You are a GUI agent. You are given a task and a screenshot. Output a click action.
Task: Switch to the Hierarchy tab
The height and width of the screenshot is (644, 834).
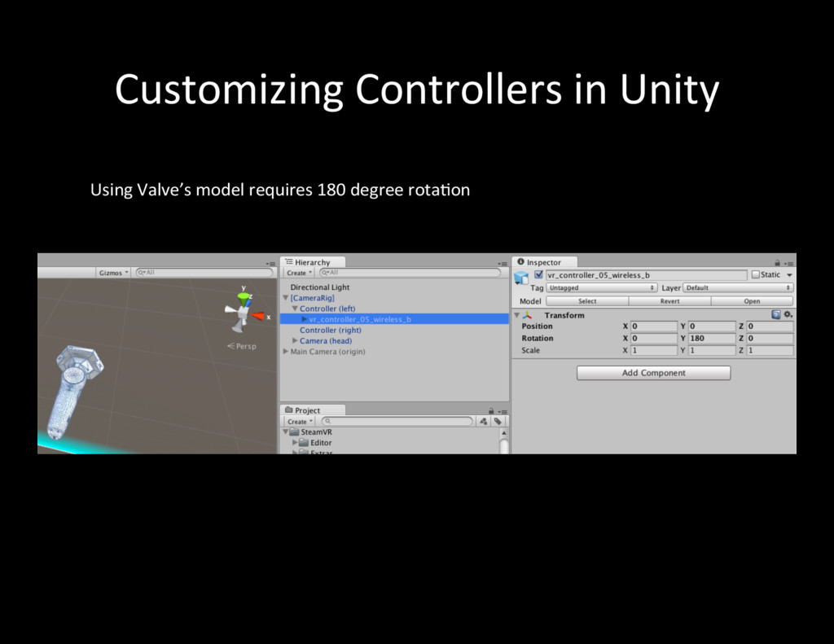coord(313,262)
